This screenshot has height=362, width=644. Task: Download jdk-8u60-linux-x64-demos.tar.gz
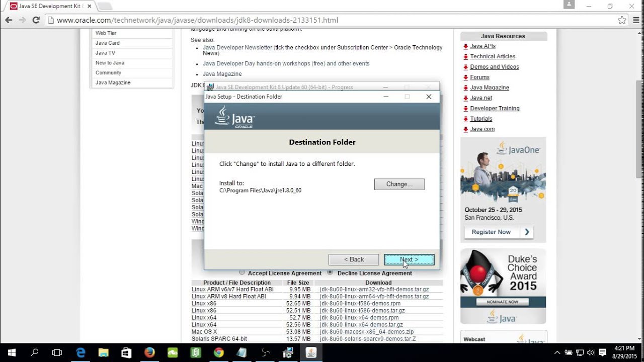click(361, 325)
